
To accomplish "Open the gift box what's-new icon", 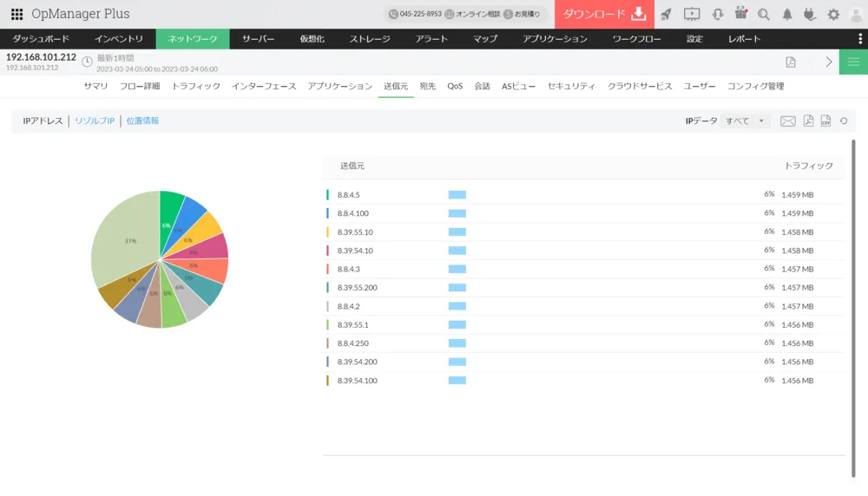I will pos(740,13).
